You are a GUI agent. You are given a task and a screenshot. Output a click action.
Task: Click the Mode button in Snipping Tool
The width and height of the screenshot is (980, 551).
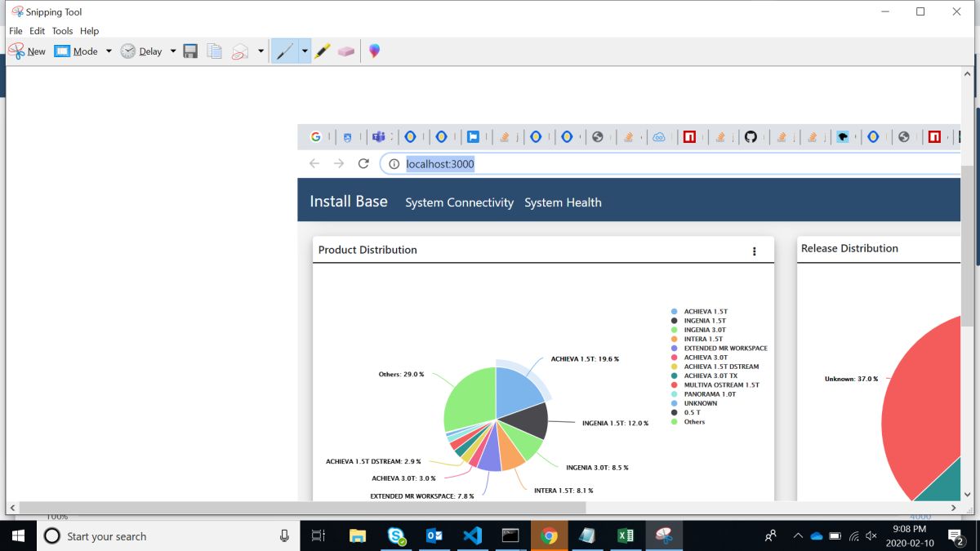(x=76, y=51)
